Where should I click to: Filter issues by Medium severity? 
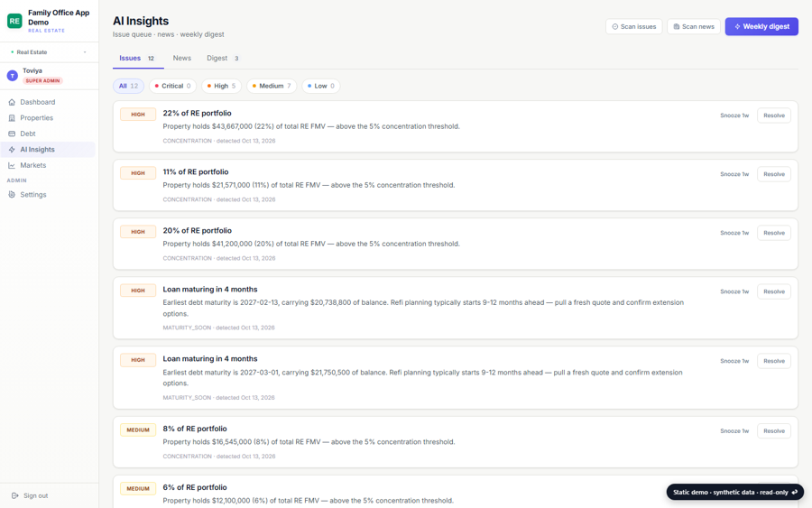coord(272,86)
